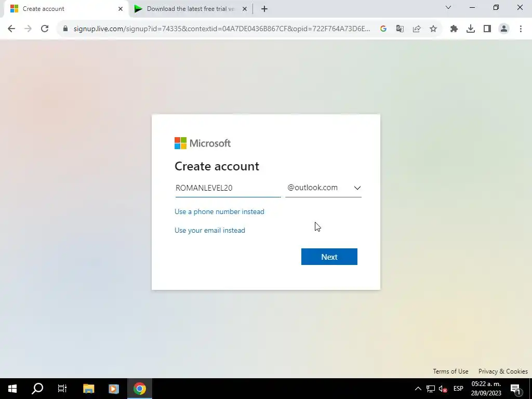Show hidden system tray icons
The image size is (532, 399).
click(x=418, y=389)
